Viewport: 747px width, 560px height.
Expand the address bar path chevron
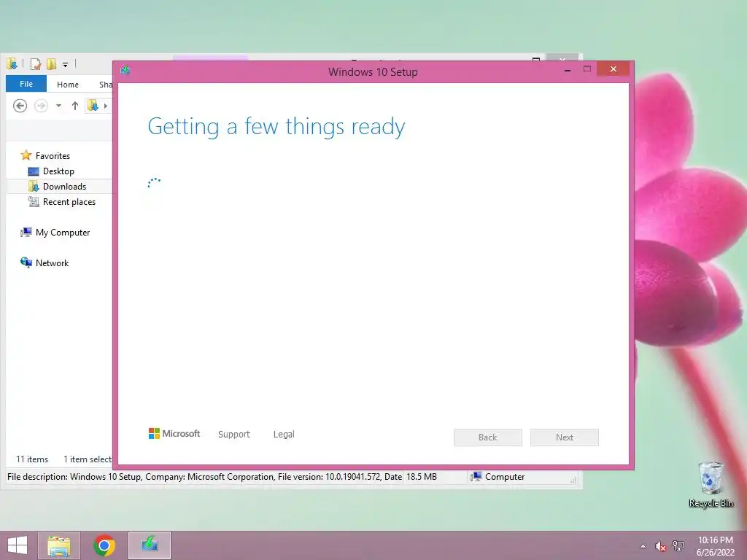point(106,106)
